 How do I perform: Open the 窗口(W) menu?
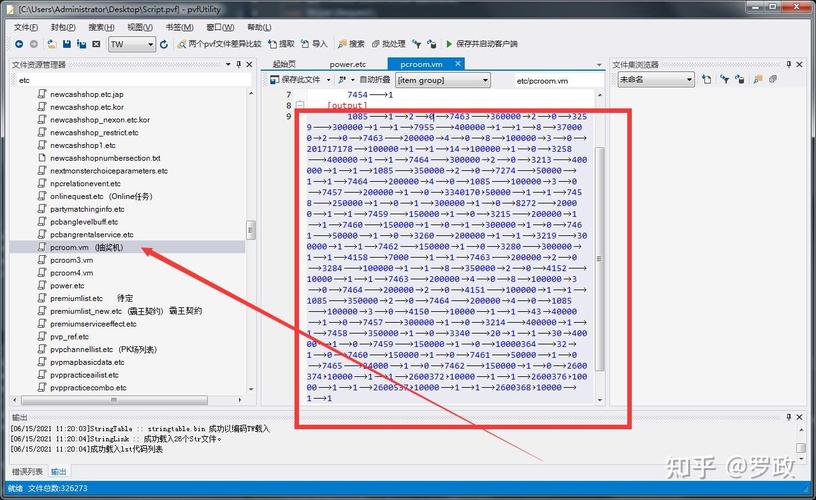click(x=220, y=27)
